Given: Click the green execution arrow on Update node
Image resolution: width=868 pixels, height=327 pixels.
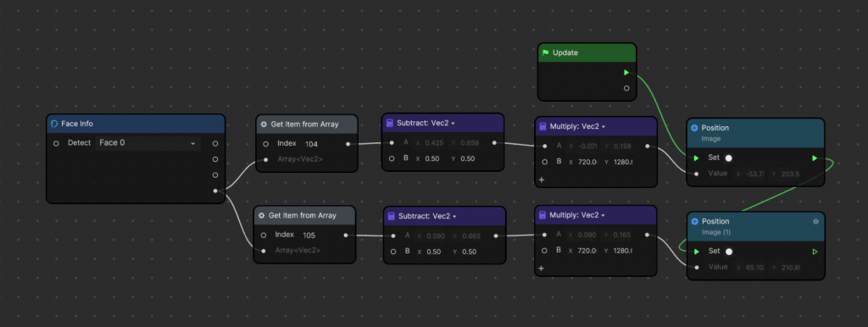Looking at the screenshot, I should [x=626, y=73].
